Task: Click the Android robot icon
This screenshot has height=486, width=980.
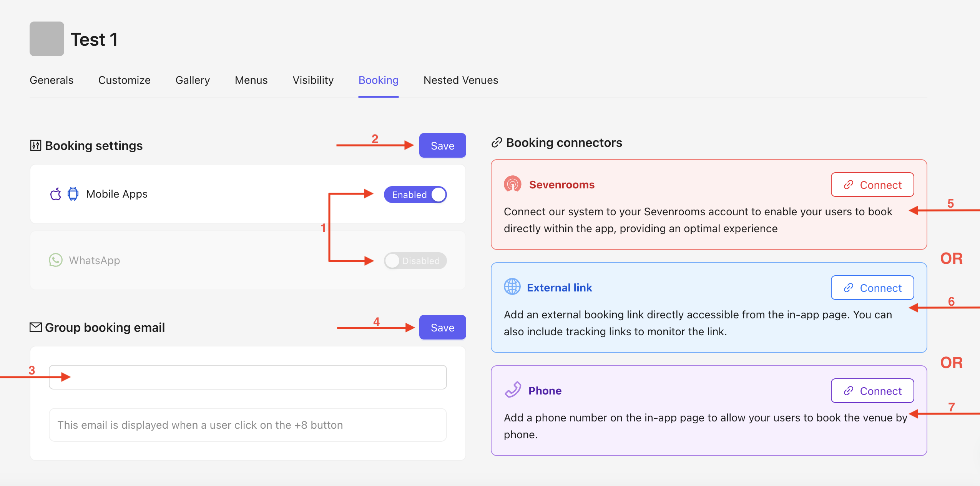Action: click(x=73, y=194)
